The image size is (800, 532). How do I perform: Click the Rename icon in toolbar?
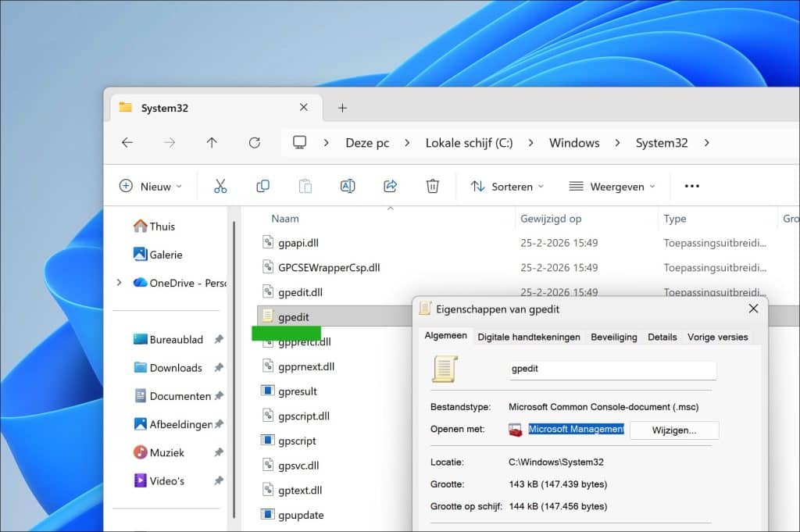(x=348, y=186)
